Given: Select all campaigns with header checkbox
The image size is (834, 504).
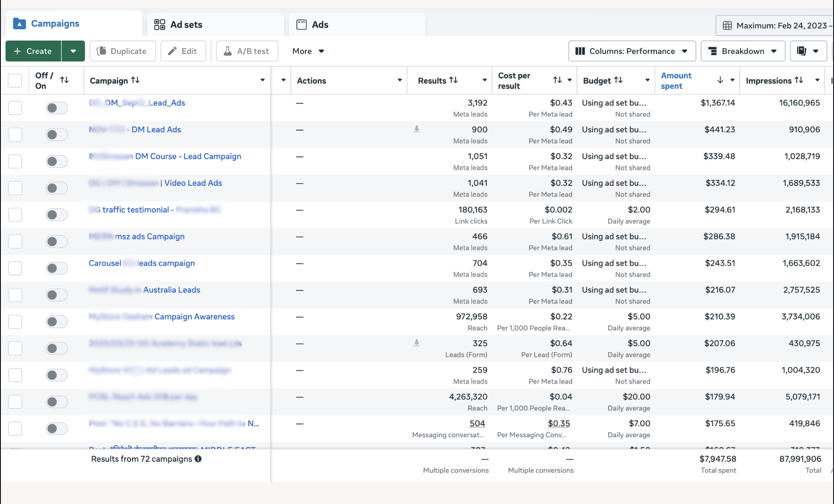Looking at the screenshot, I should [15, 81].
